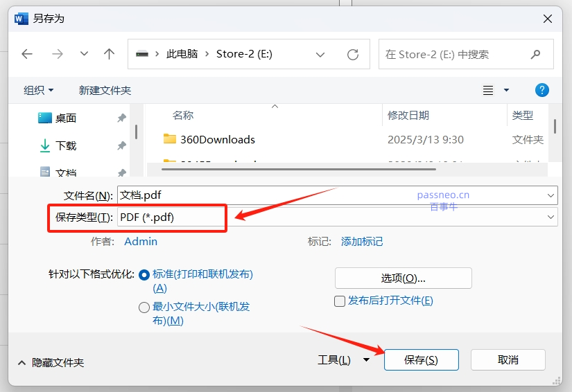Select 最小文件大小(联机发布) radio option
The image size is (572, 392).
click(144, 308)
